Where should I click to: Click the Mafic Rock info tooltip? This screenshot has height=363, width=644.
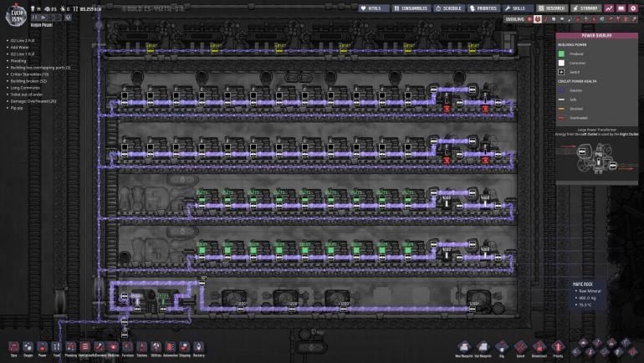click(589, 295)
